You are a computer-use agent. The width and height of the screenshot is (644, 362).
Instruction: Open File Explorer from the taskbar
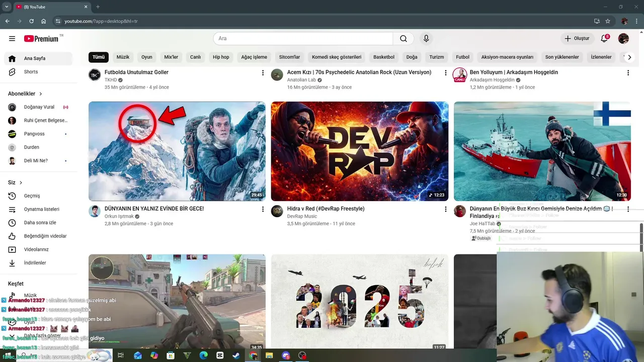click(x=270, y=355)
